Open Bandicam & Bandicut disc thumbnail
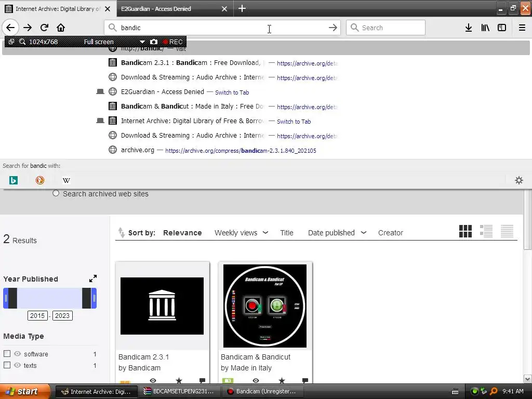Image resolution: width=532 pixels, height=399 pixels. pos(265,306)
